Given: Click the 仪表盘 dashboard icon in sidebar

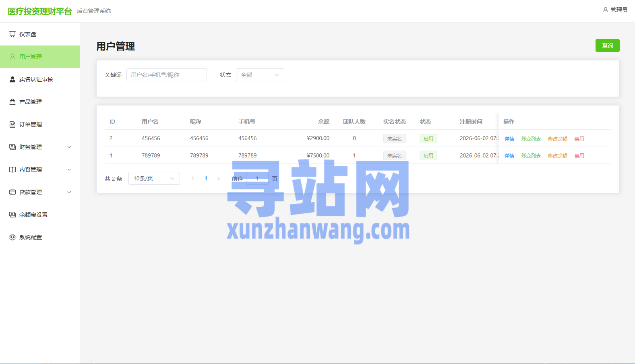Looking at the screenshot, I should pos(12,34).
